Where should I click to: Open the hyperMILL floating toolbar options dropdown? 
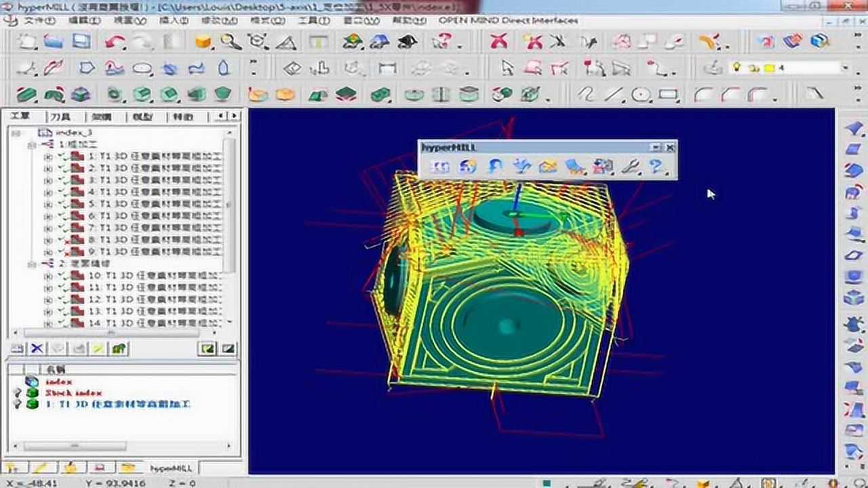655,147
